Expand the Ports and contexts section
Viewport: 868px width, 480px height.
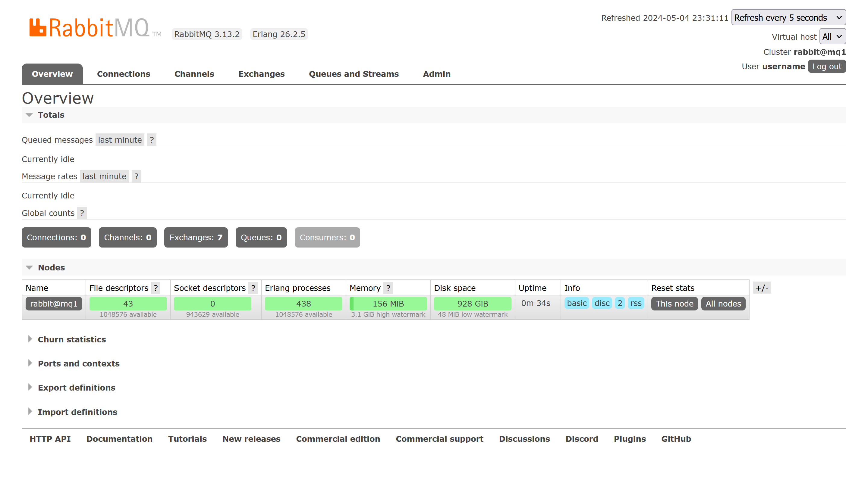(79, 363)
